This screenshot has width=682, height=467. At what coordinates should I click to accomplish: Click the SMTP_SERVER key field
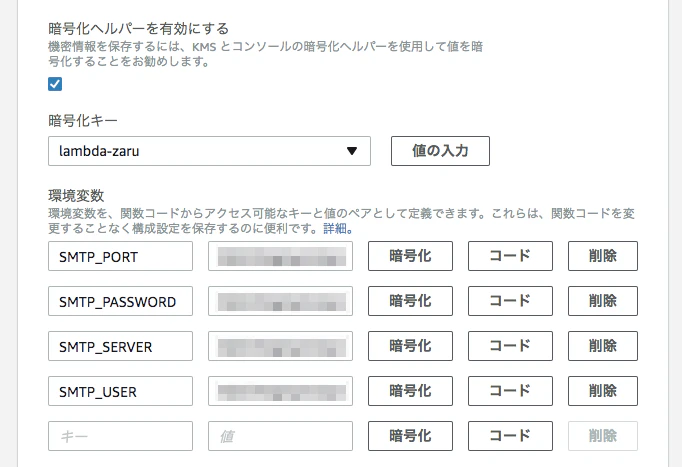pyautogui.click(x=120, y=346)
